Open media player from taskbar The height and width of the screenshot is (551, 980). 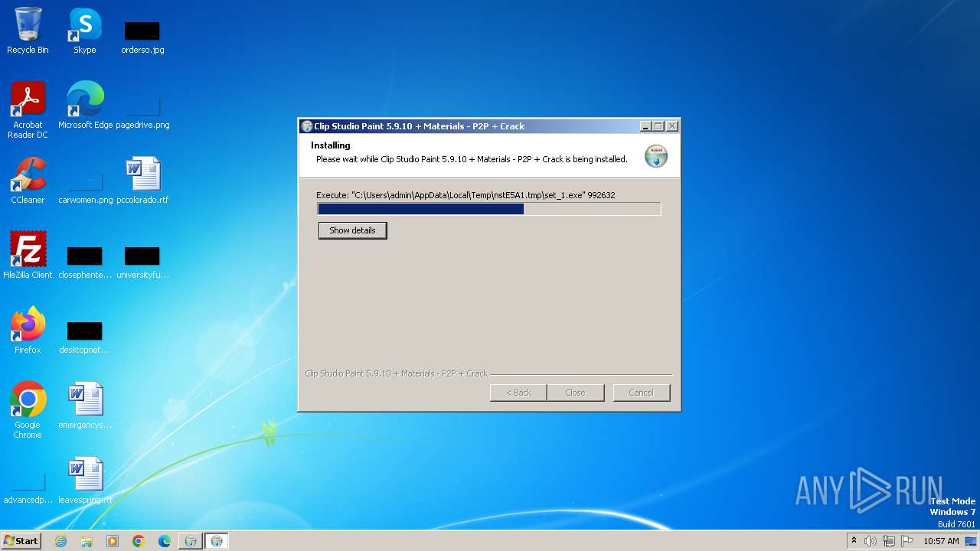pyautogui.click(x=113, y=541)
